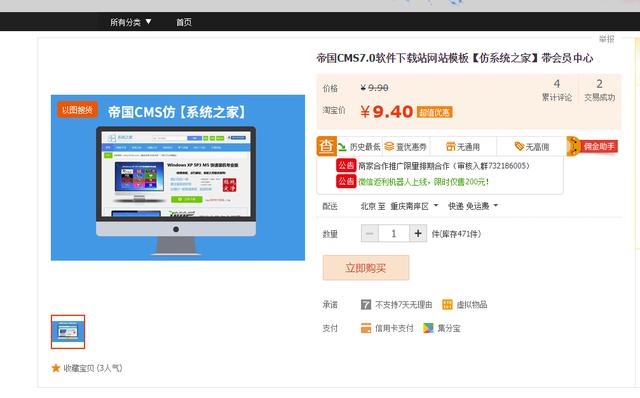Click the 件(库存471件) stock text
Screen dimensions: 640x398
(456, 234)
